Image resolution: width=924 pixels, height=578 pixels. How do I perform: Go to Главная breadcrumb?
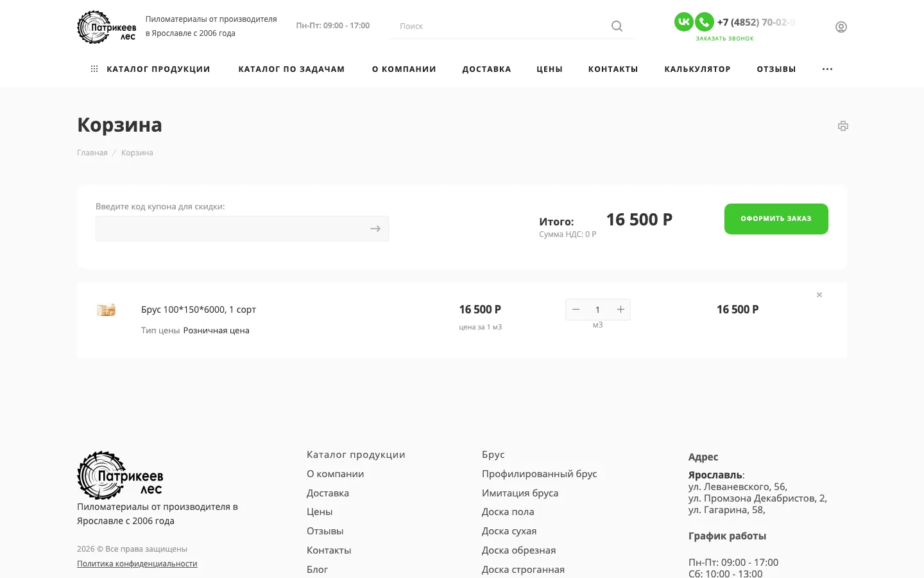92,153
